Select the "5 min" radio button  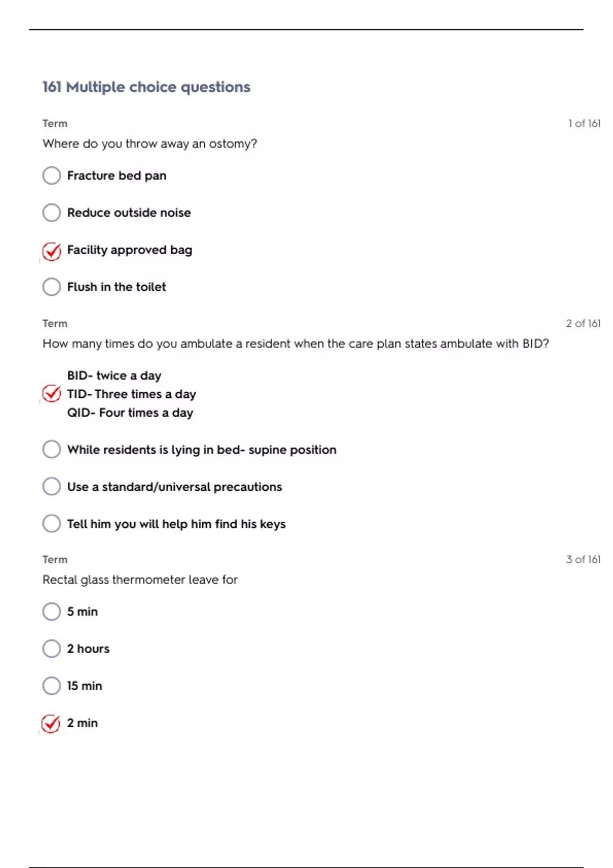coord(52,611)
